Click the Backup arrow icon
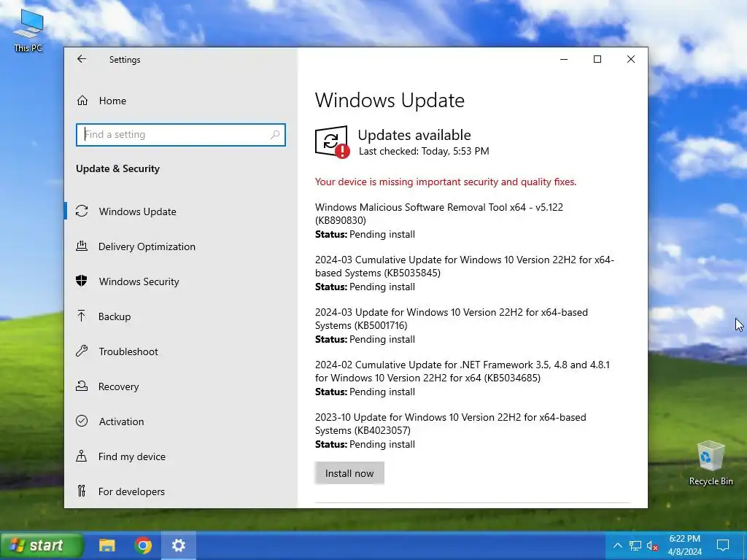Viewport: 747px width, 560px height. 82,316
